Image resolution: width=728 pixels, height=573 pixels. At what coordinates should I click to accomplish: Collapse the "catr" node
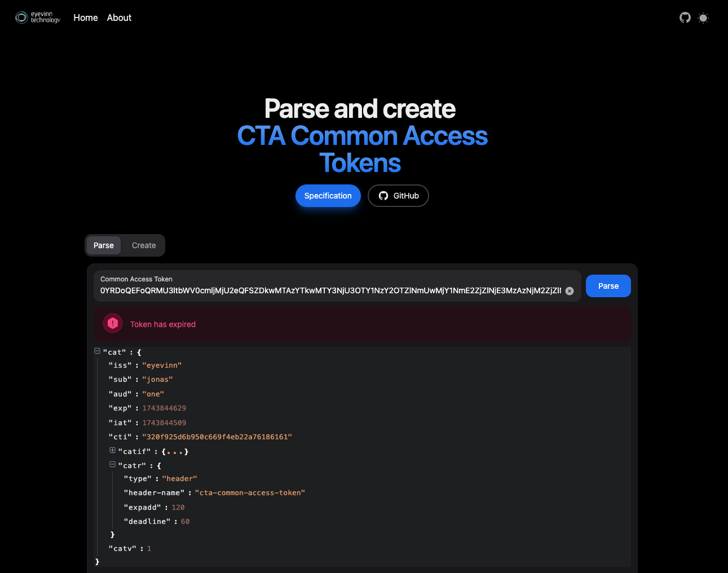tap(112, 465)
